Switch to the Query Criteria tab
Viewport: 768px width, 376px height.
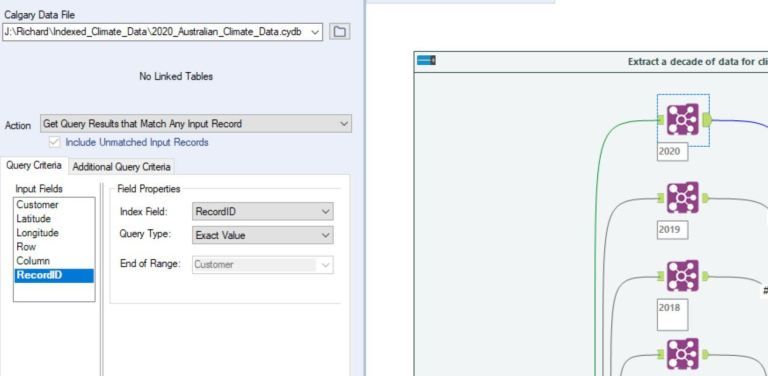coord(34,165)
